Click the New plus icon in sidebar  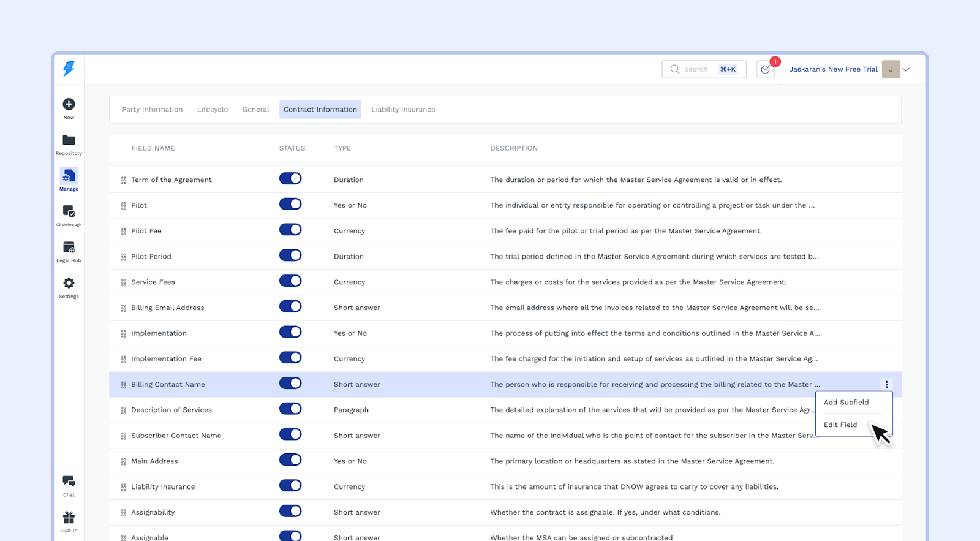[69, 105]
